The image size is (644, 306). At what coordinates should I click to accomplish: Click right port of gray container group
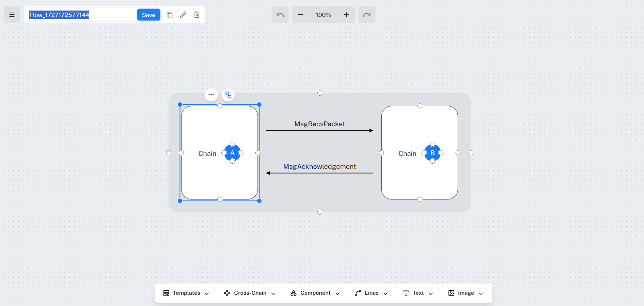tap(471, 153)
